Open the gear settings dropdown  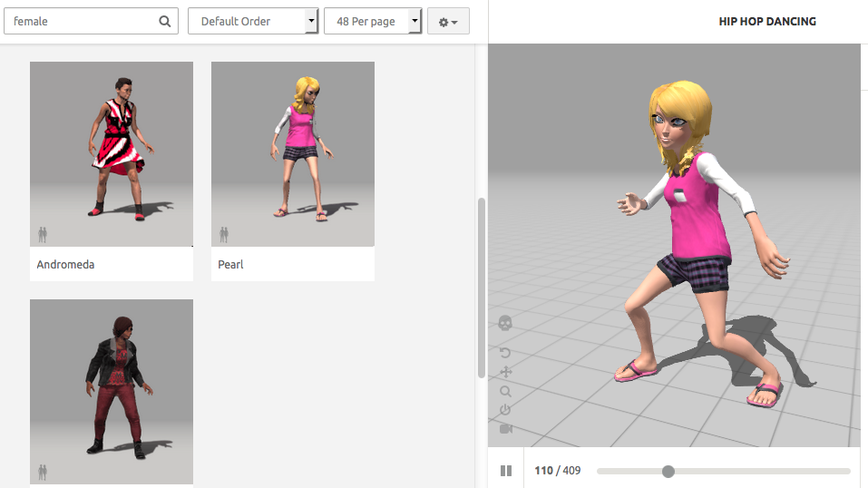(x=448, y=21)
